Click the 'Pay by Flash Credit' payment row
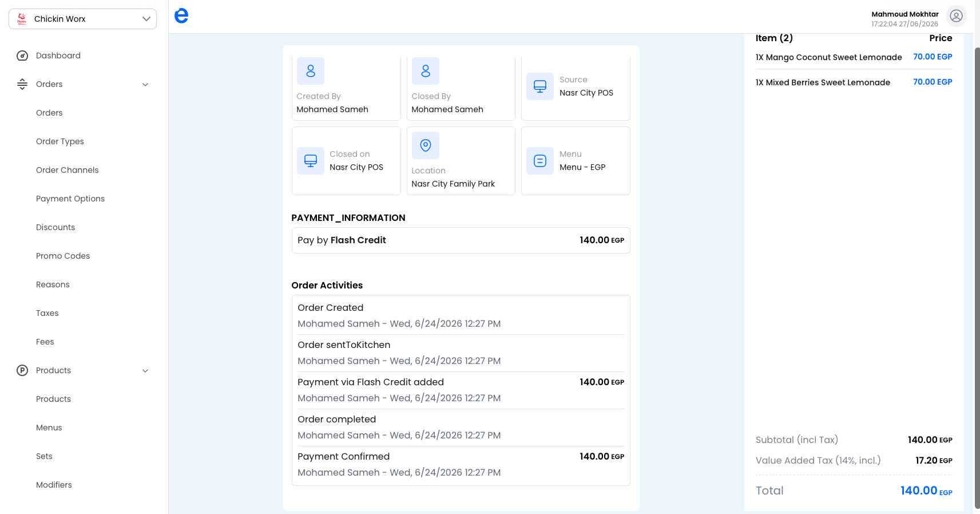The width and height of the screenshot is (980, 514). point(461,240)
